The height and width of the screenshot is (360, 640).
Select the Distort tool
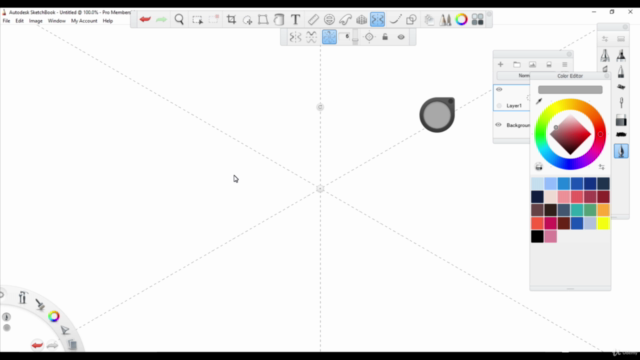263,19
